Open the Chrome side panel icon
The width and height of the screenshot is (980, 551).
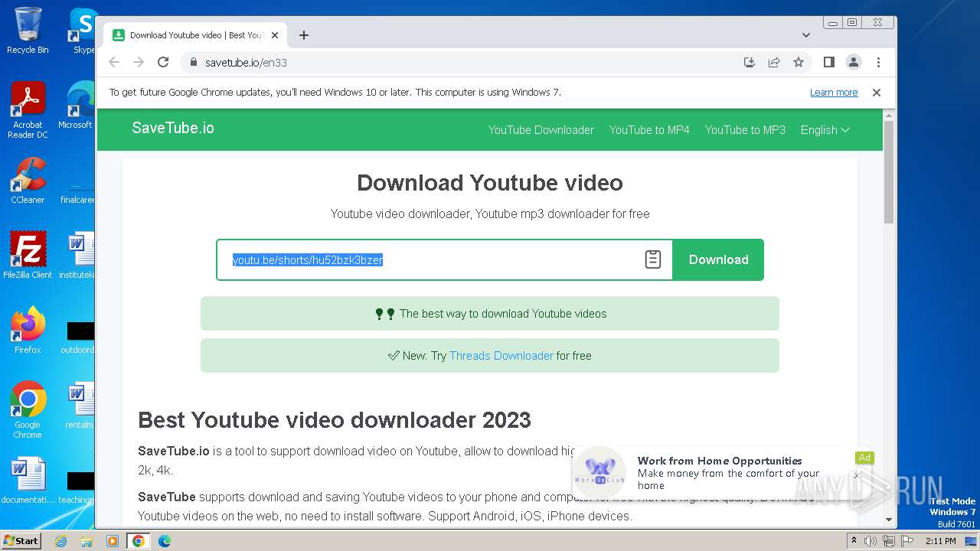click(x=828, y=62)
